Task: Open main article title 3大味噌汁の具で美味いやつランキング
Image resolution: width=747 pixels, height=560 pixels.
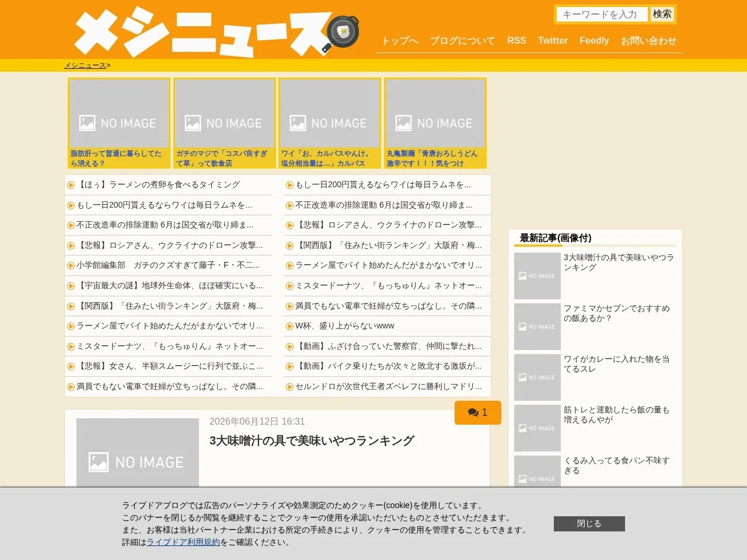Action: 312,440
